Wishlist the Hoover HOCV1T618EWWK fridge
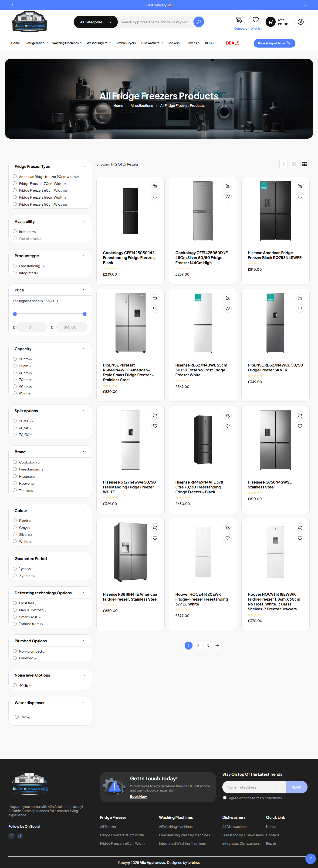The width and height of the screenshot is (318, 868). [x=300, y=538]
